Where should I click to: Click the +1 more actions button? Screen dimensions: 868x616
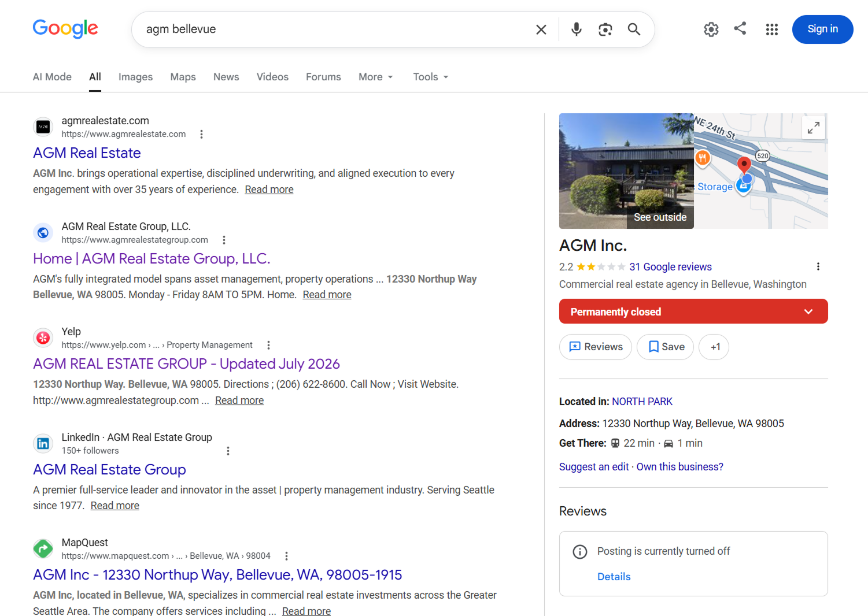pyautogui.click(x=714, y=347)
